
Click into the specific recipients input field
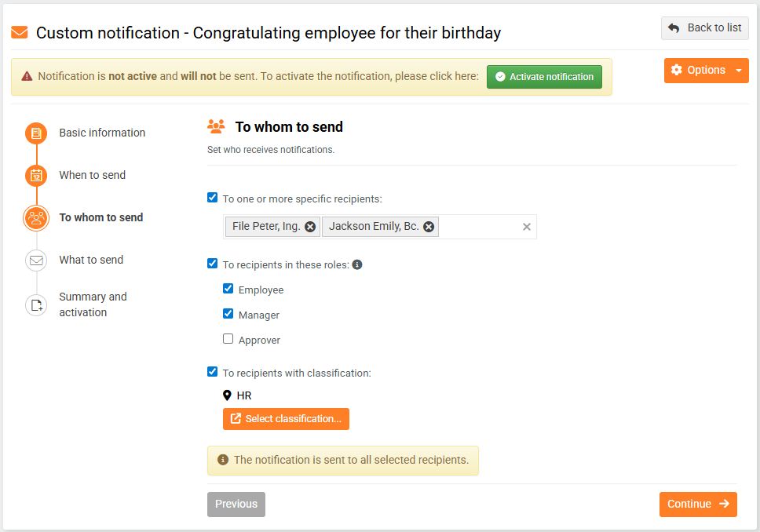tap(479, 227)
